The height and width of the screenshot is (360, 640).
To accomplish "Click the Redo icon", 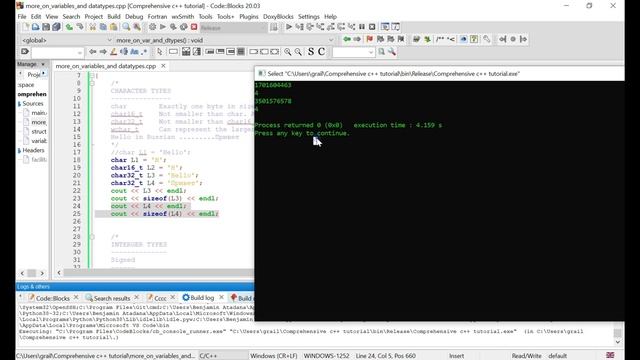I will click(80, 27).
